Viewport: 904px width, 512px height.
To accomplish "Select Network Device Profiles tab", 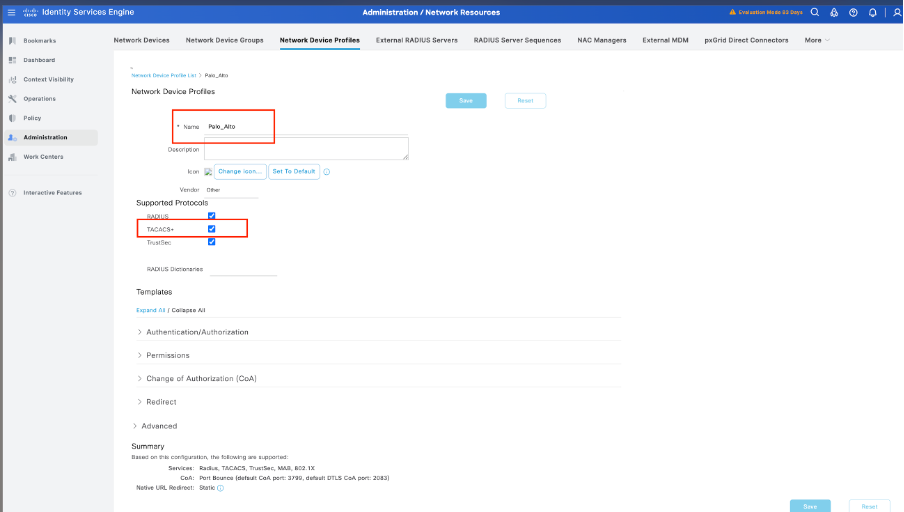I will coord(319,40).
